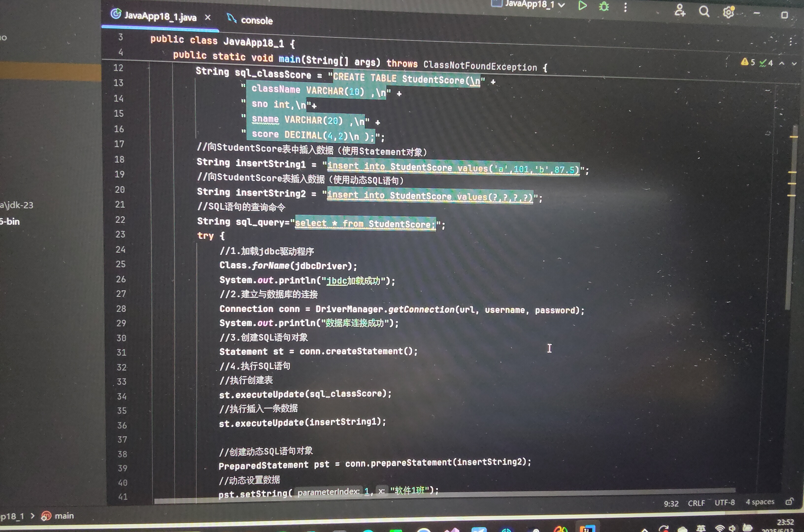The image size is (804, 532).
Task: Open UTF-8 file encoding selector
Action: (725, 502)
